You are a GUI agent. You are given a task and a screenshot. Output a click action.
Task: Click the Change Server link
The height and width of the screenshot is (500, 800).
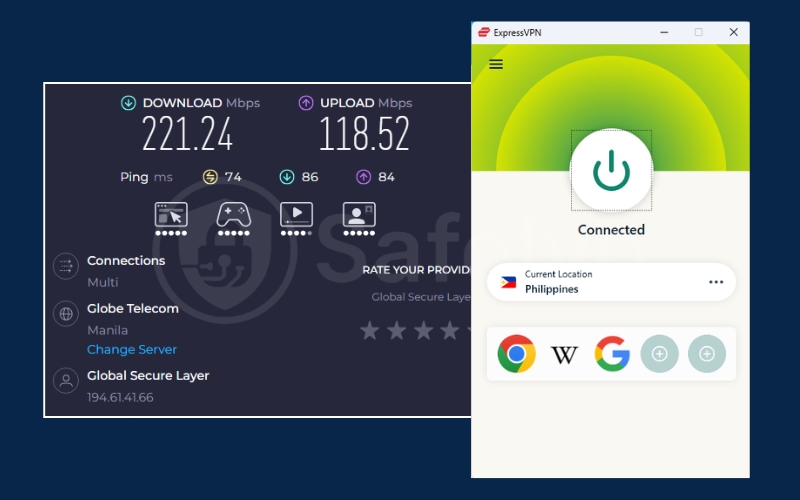pos(132,349)
